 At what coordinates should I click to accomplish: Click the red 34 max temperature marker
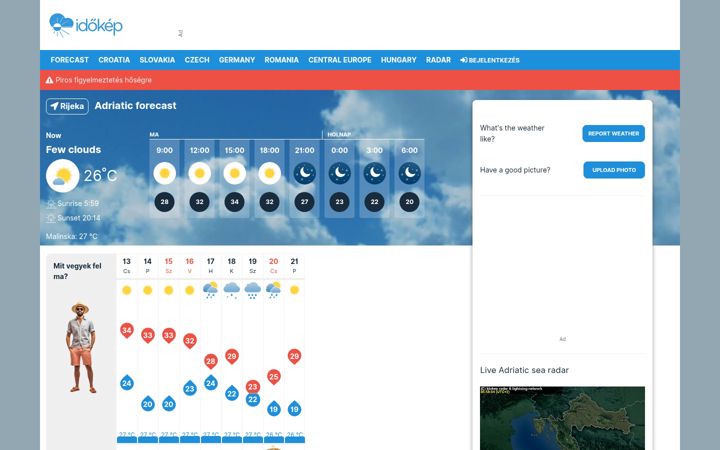pyautogui.click(x=127, y=331)
